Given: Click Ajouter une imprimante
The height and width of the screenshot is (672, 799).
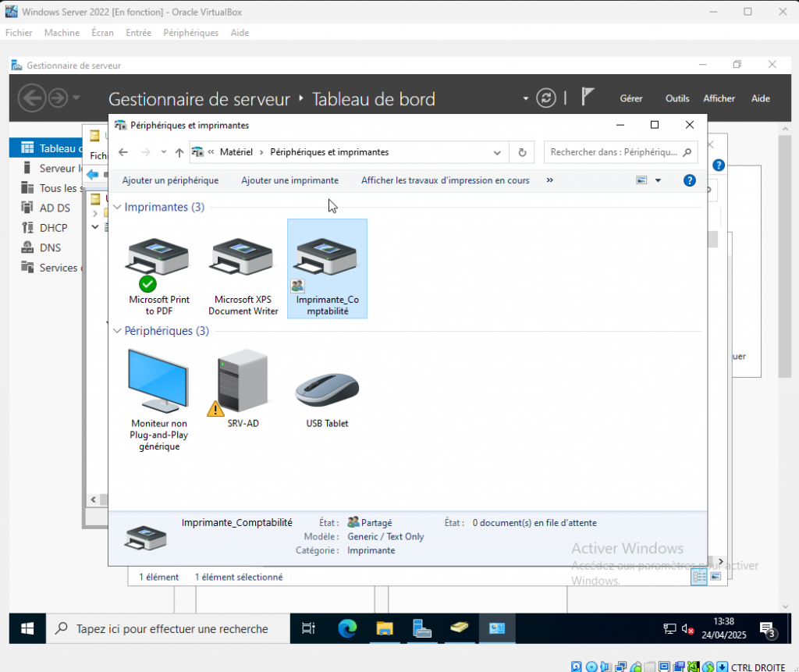Looking at the screenshot, I should pos(289,180).
